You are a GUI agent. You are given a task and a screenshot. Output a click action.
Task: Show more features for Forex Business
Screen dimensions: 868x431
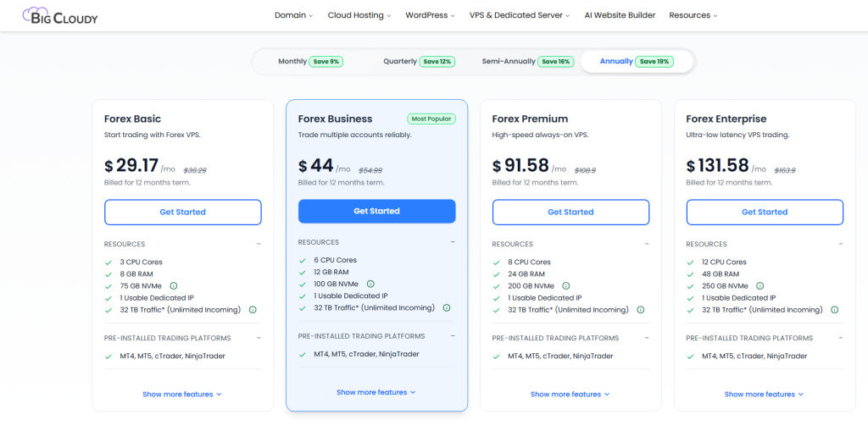tap(376, 392)
